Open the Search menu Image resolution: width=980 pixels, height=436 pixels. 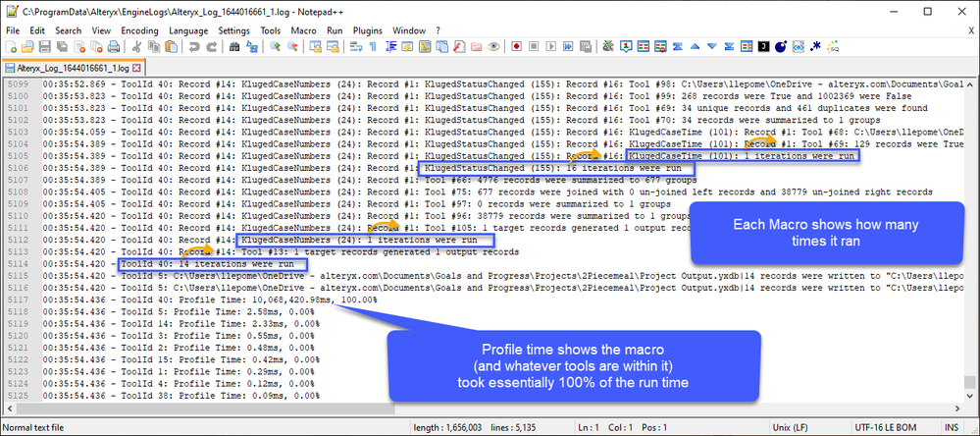coord(68,30)
